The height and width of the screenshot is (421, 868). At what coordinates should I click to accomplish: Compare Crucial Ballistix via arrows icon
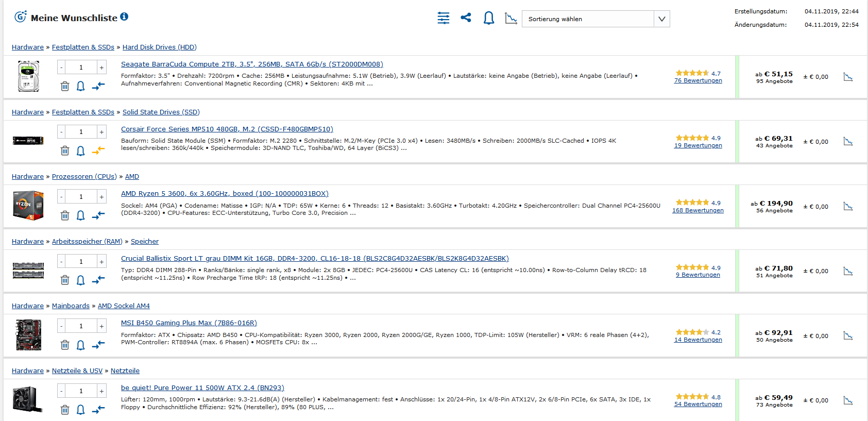(x=98, y=280)
